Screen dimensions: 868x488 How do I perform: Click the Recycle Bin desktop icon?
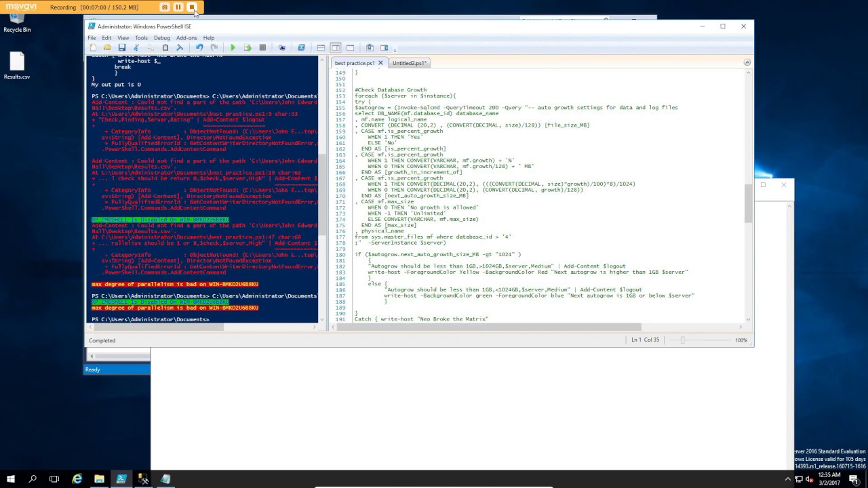[17, 22]
